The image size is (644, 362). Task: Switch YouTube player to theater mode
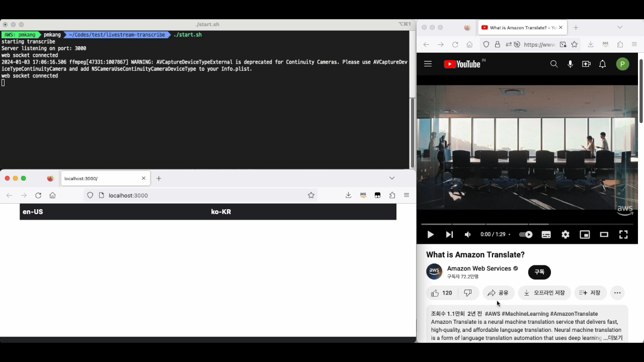point(604,234)
